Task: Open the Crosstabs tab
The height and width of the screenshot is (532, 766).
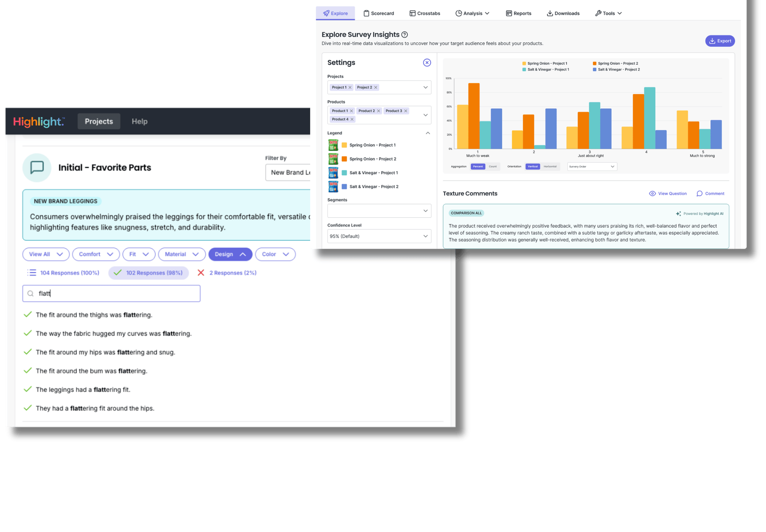Action: tap(425, 13)
